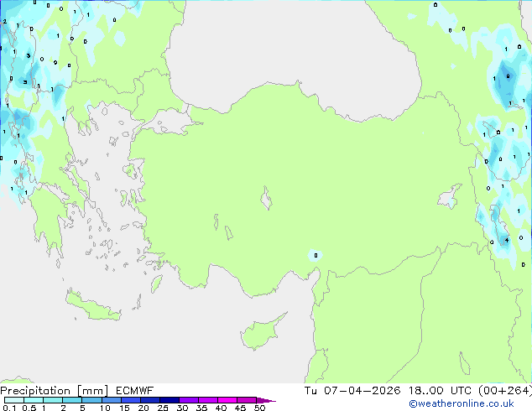Click the time "18..00 UTC"

(440, 391)
